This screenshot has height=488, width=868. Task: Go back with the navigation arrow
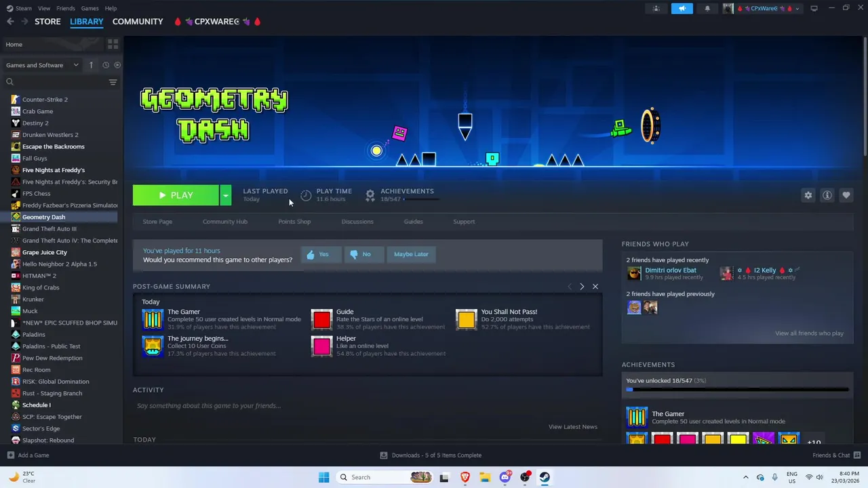(10, 22)
